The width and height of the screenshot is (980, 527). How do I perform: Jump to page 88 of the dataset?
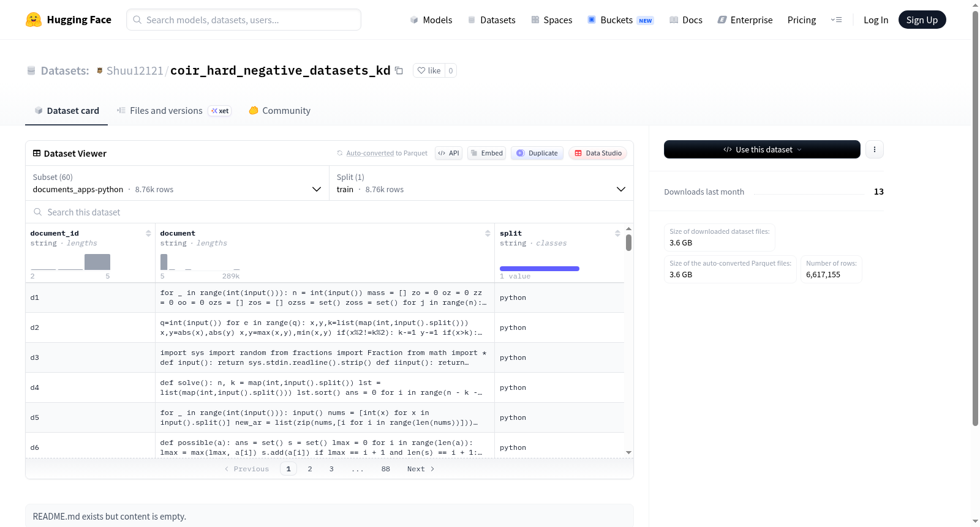(386, 469)
